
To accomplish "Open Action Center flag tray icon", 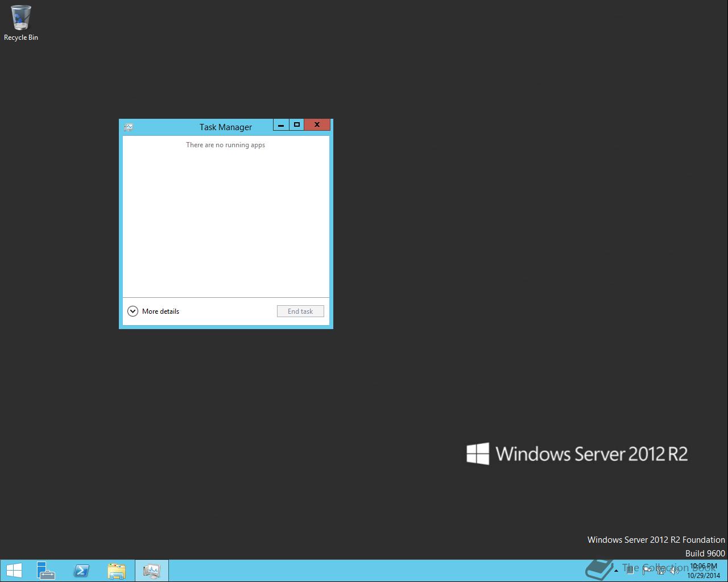I will [x=647, y=570].
